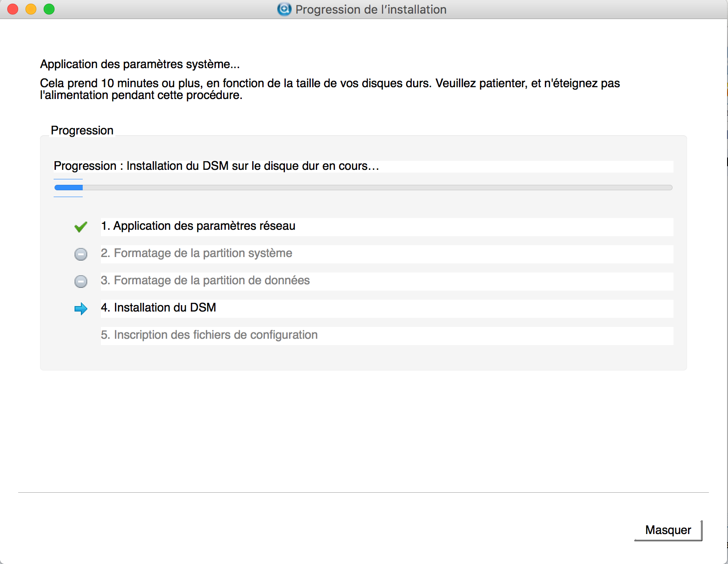Click the Synology Assistant icon in title bar
This screenshot has height=564, width=728.
click(284, 9)
